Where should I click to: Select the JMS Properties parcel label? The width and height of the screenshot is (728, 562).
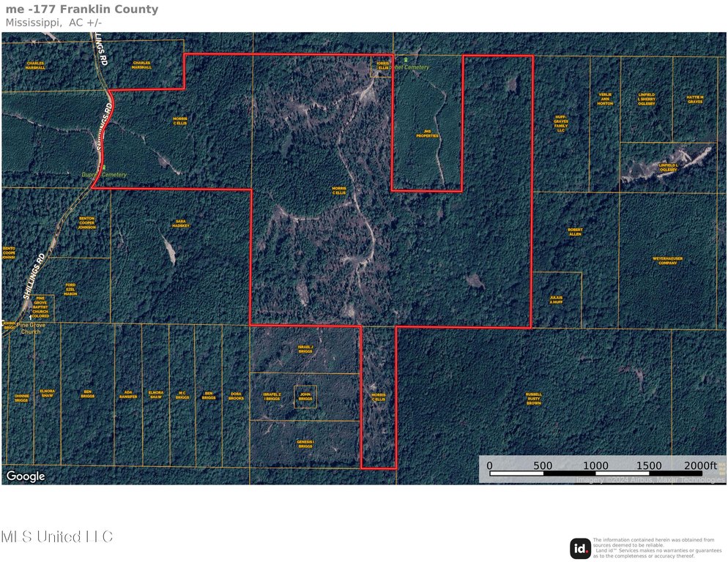(x=427, y=135)
